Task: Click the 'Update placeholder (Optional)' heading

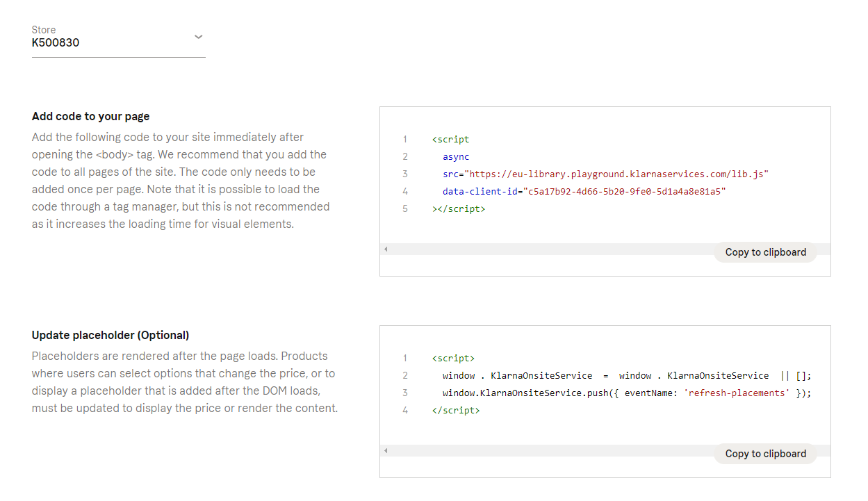Action: pos(110,335)
